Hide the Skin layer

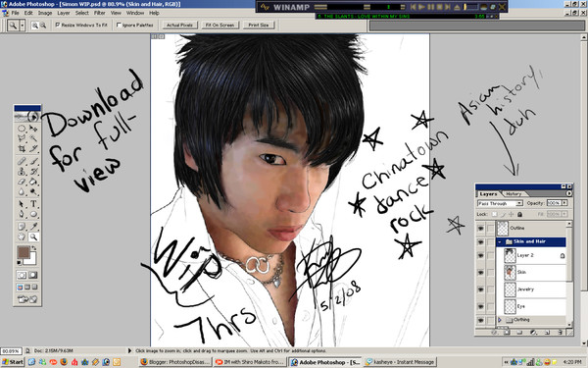481,272
